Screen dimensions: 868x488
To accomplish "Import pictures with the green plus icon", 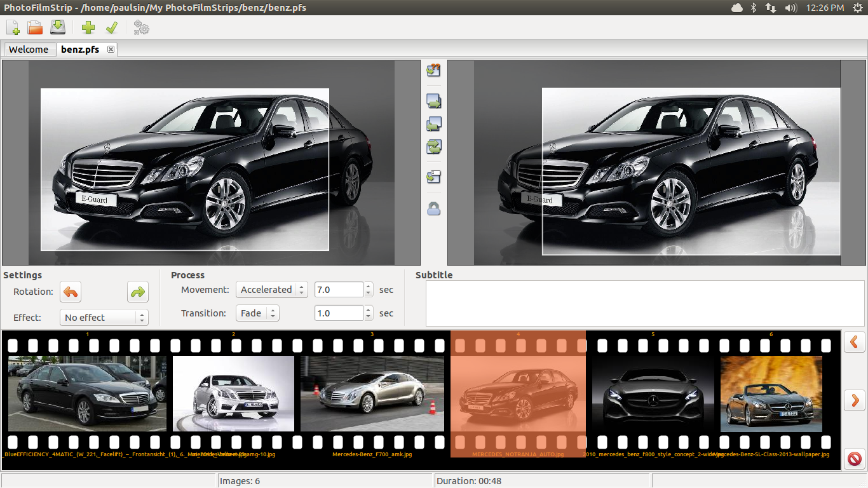I will click(x=88, y=27).
